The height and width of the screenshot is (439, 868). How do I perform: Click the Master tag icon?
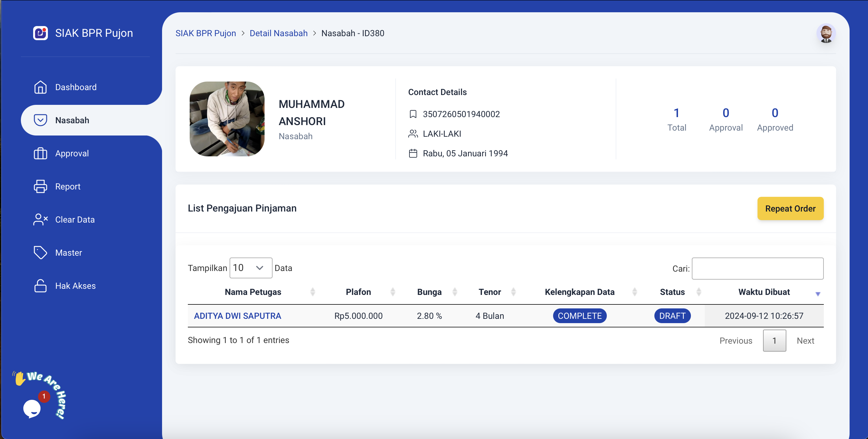tap(41, 253)
